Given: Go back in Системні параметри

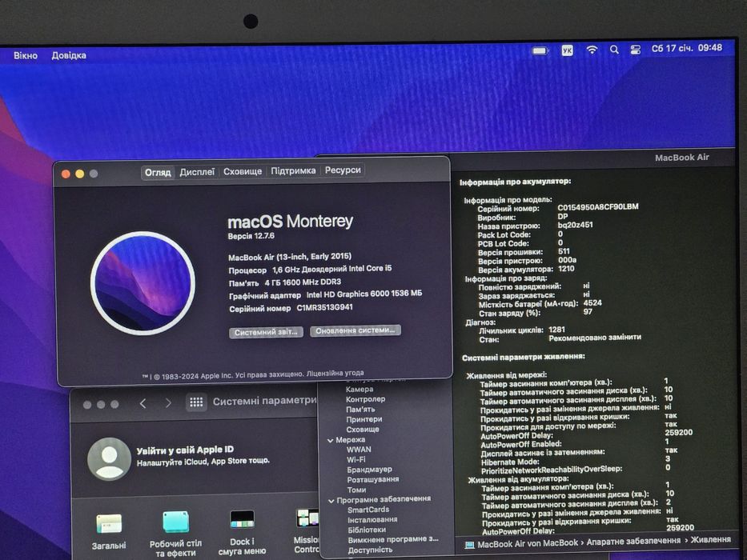Looking at the screenshot, I should point(143,404).
